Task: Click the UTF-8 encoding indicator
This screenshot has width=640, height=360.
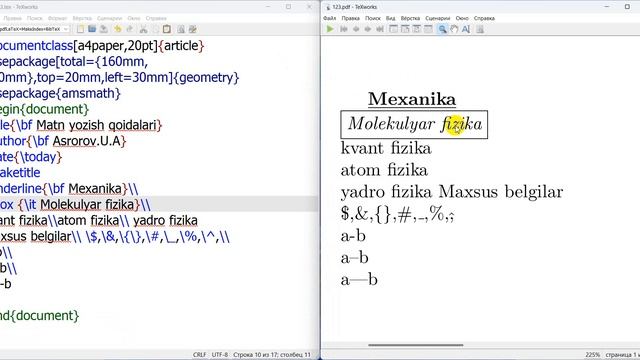Action: [220, 355]
